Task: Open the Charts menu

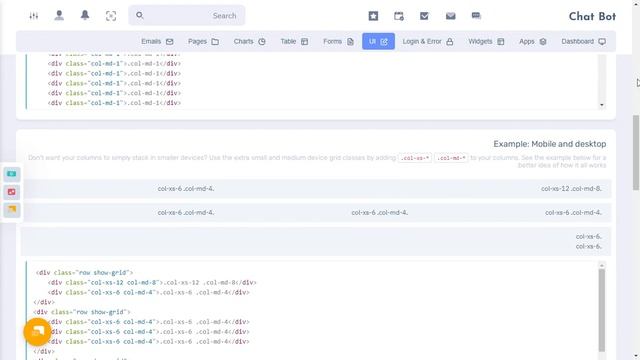Action: point(249,41)
